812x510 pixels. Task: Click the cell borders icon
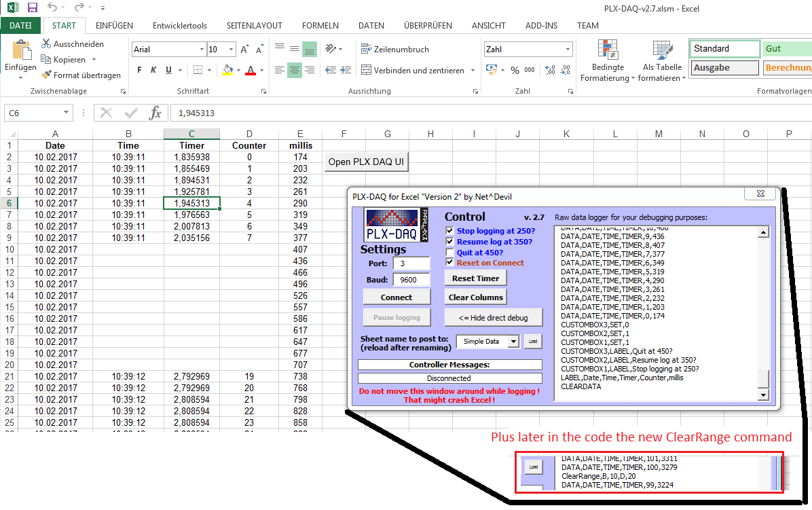point(198,70)
